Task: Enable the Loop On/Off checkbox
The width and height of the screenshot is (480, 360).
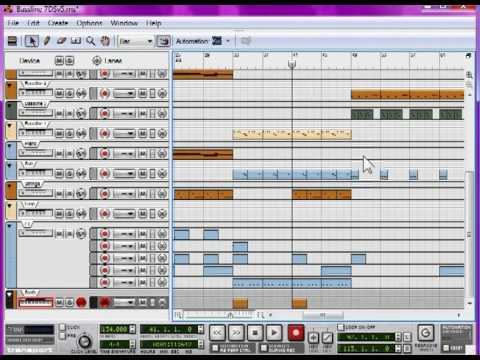Action: (340, 327)
